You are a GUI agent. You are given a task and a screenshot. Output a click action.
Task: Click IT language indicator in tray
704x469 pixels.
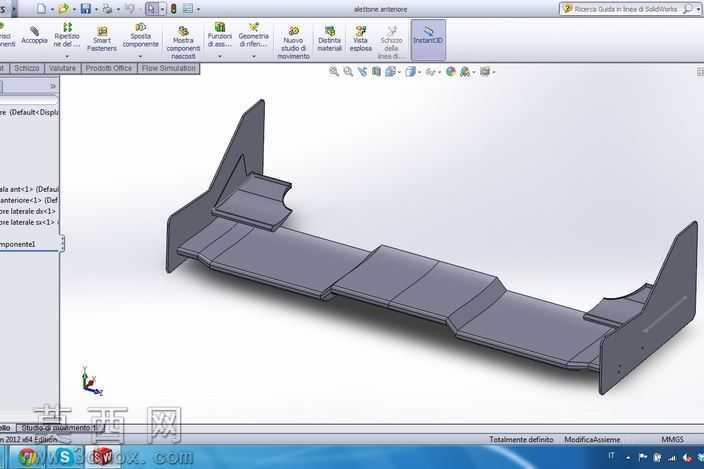coord(611,456)
